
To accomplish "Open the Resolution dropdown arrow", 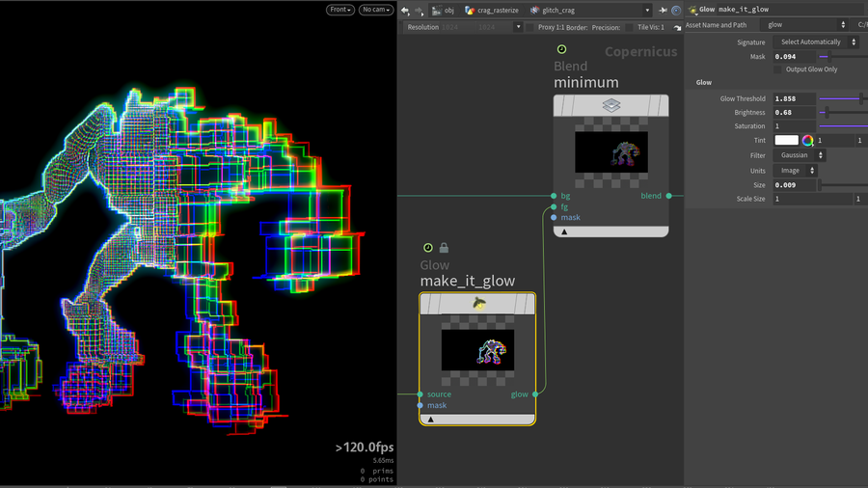I will click(518, 27).
